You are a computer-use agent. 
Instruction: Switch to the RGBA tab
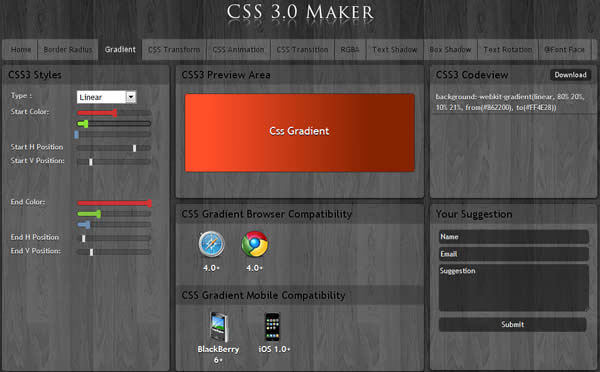[x=350, y=50]
